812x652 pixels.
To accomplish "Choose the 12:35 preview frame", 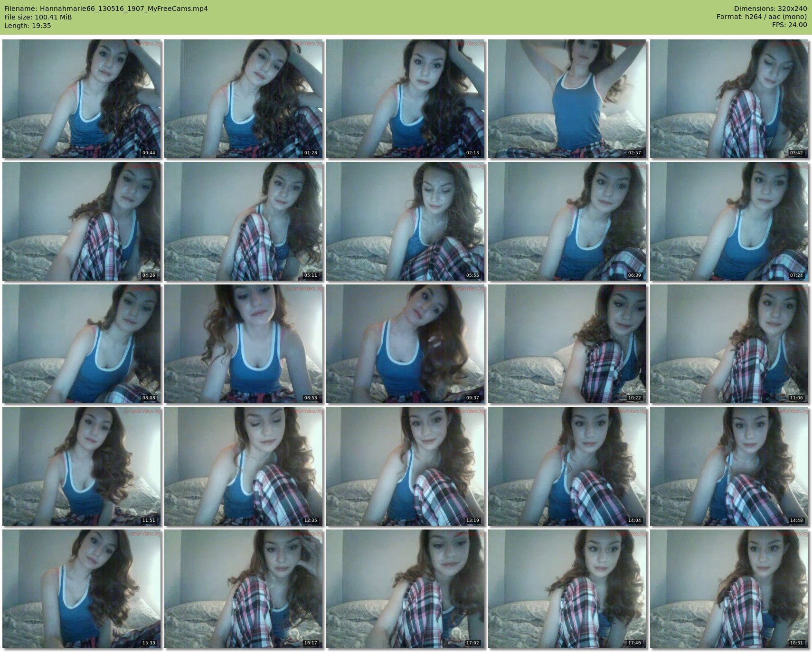I will (x=244, y=466).
